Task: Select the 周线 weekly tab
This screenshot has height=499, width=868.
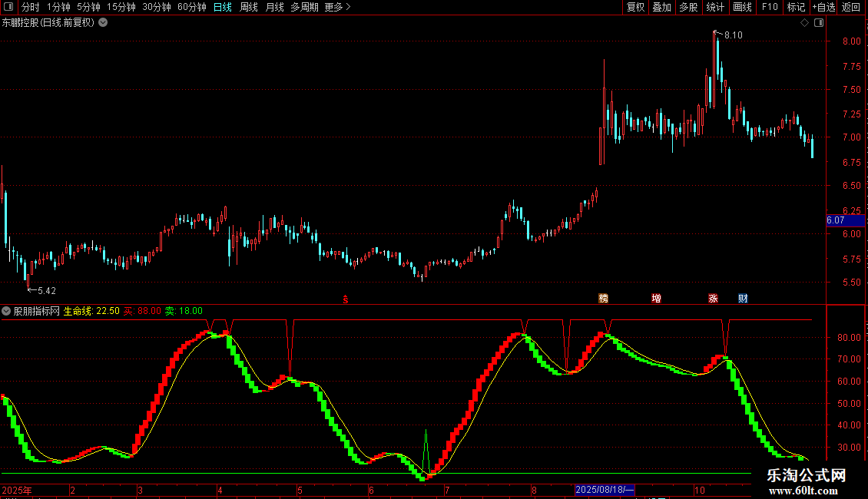Action: click(x=249, y=7)
